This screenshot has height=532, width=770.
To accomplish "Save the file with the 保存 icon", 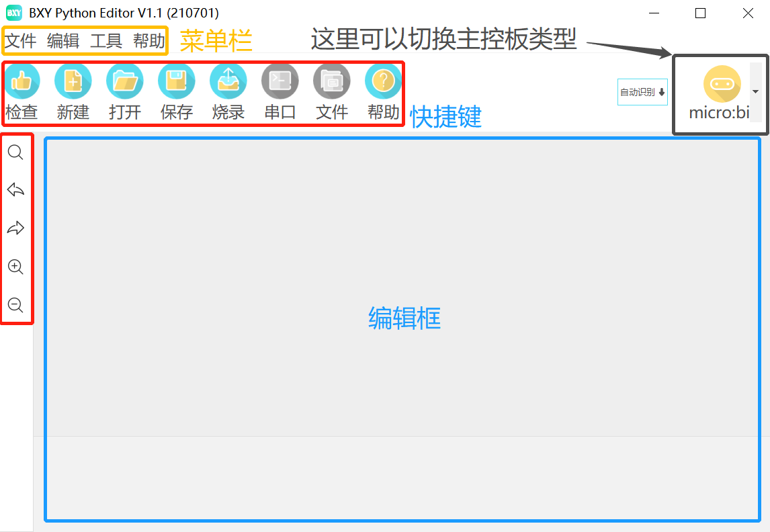I will pyautogui.click(x=176, y=82).
